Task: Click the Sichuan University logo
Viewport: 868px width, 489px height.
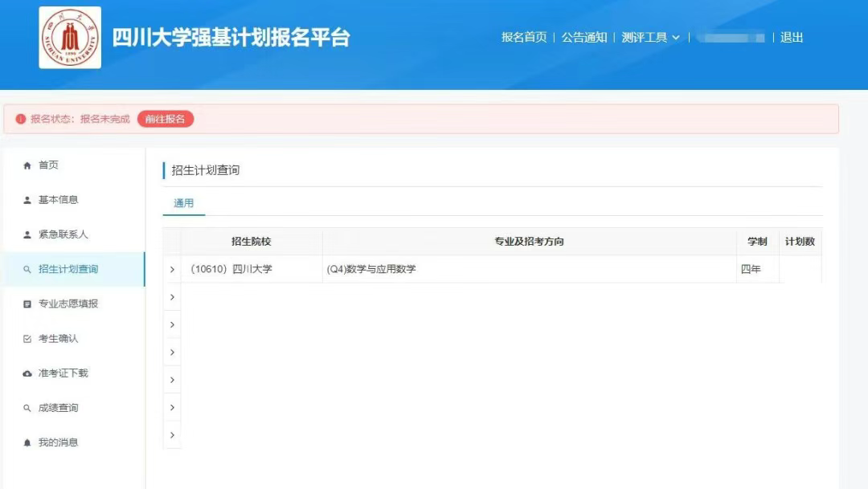Action: (70, 38)
